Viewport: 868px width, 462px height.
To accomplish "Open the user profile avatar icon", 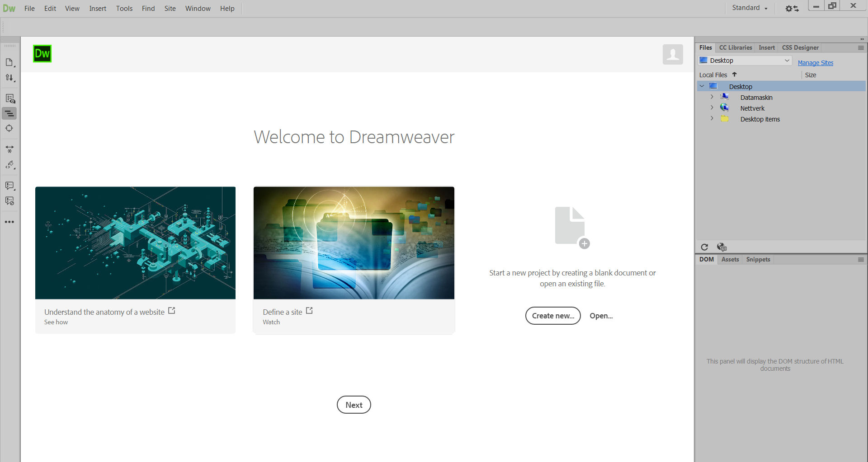I will pos(673,54).
